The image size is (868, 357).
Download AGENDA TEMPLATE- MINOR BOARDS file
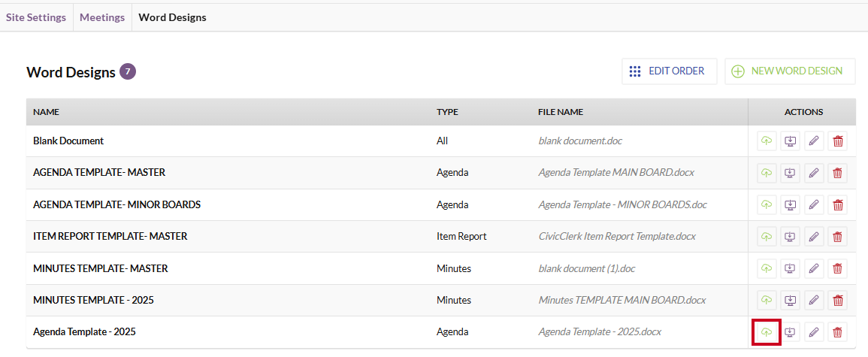coord(790,204)
